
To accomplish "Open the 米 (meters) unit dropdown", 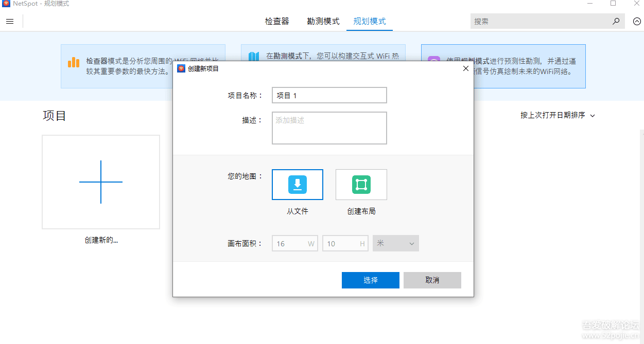I will click(x=395, y=243).
